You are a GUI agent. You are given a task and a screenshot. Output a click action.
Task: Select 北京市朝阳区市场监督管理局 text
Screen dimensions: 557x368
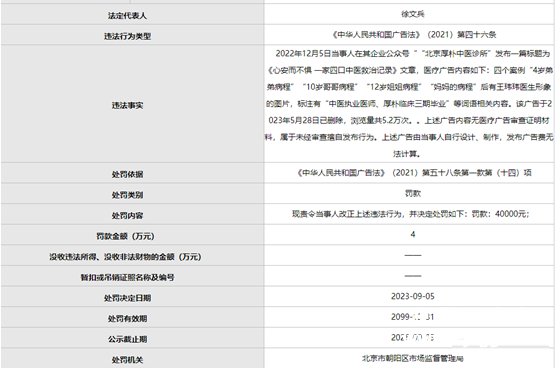tap(413, 358)
